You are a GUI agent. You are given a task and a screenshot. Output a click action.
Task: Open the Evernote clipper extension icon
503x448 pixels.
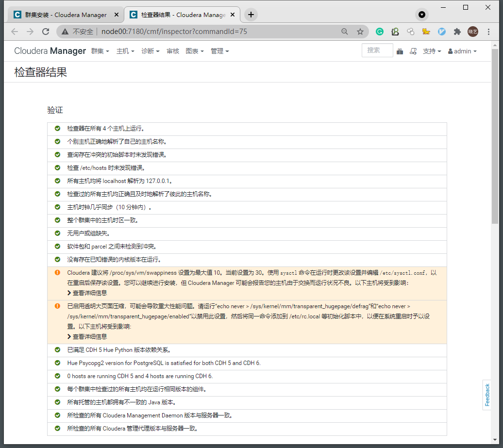(395, 32)
